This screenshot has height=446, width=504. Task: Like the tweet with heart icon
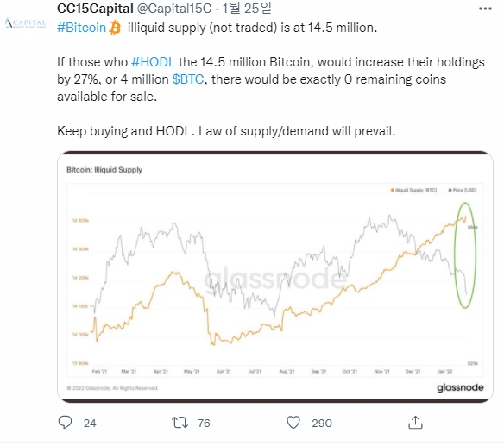(x=293, y=423)
